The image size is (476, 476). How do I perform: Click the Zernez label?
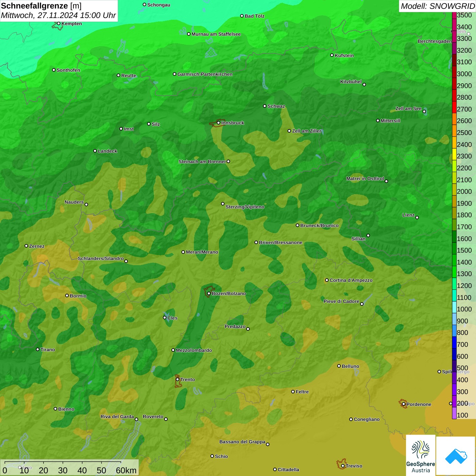37,246
